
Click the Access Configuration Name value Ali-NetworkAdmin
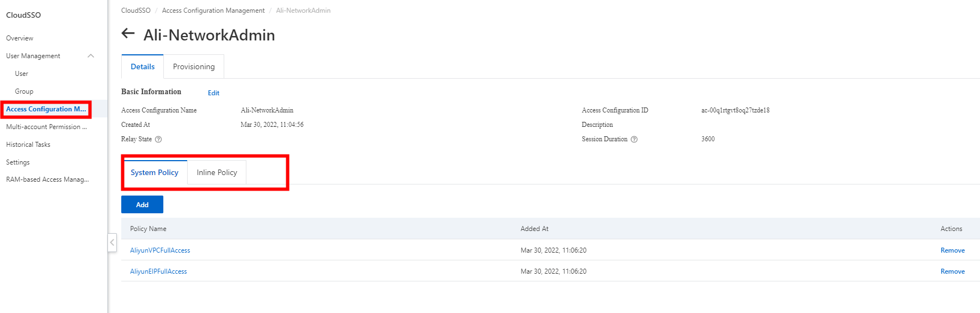pos(267,110)
